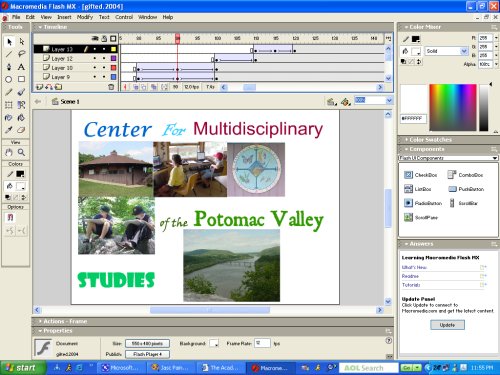Open the Modify menu
Viewport: 500px width, 375px height.
tap(85, 17)
